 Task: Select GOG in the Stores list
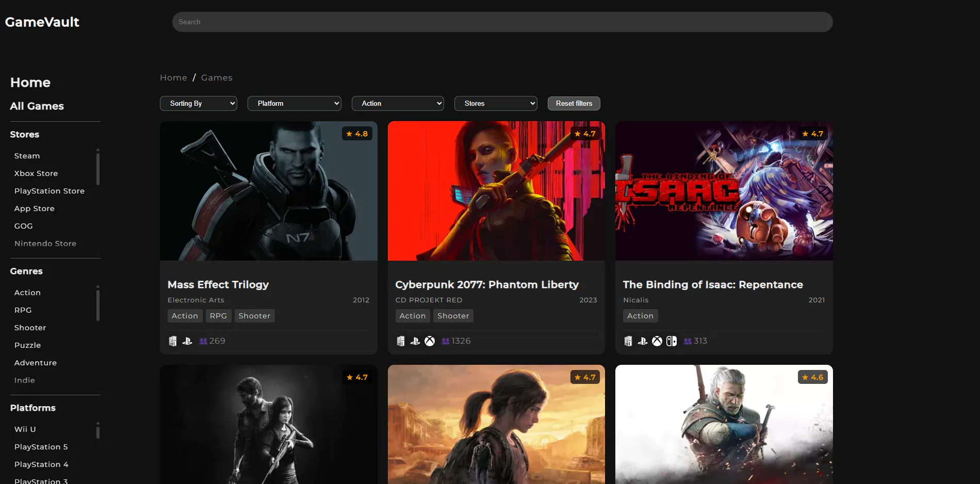coord(24,226)
